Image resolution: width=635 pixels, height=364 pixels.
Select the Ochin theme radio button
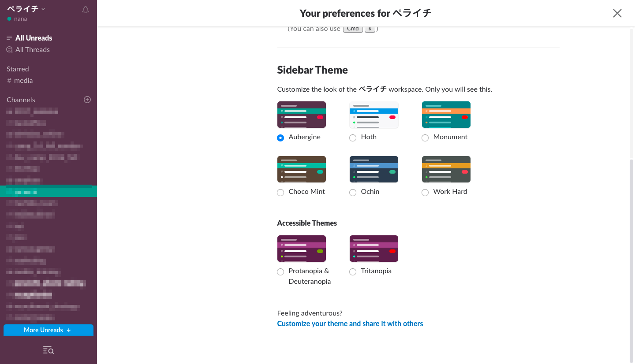coord(353,193)
